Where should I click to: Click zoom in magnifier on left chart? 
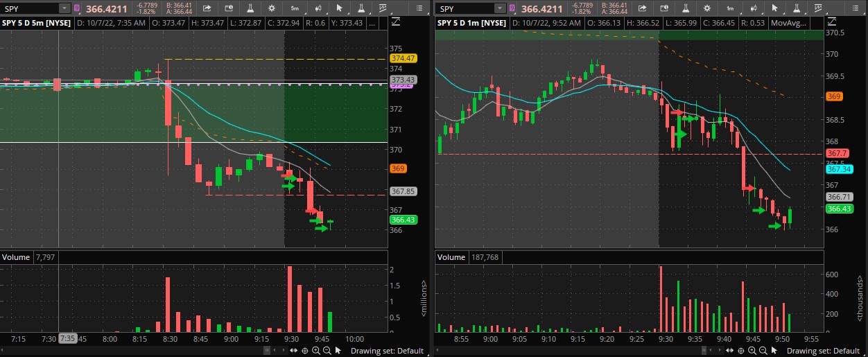point(316,351)
